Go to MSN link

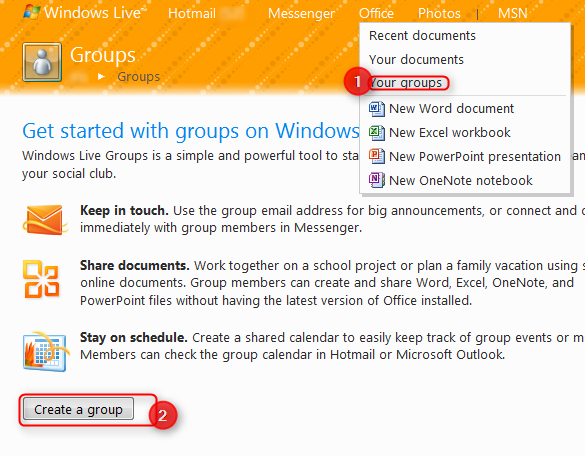pos(513,13)
